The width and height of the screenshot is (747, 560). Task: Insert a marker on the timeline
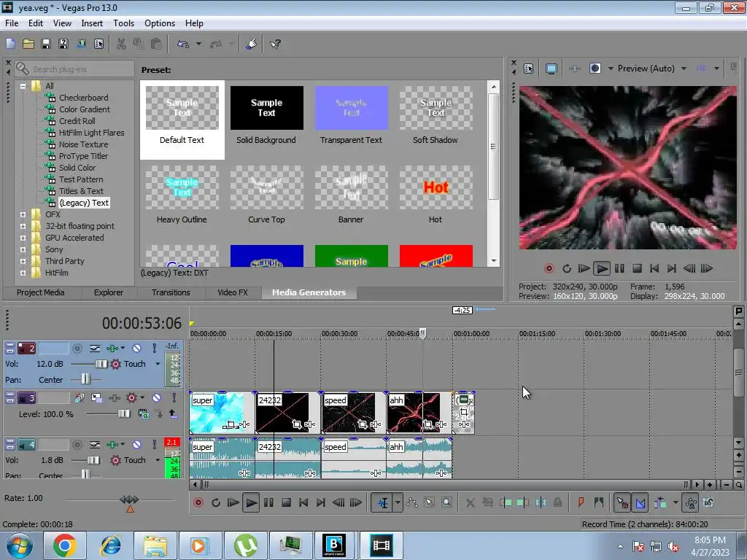(581, 502)
